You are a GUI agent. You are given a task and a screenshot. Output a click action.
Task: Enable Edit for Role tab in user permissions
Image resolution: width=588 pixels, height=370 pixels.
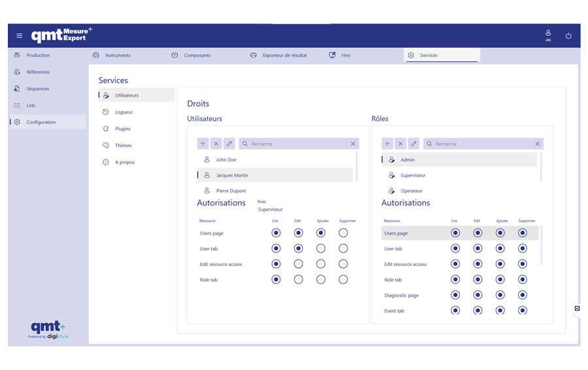pos(299,279)
